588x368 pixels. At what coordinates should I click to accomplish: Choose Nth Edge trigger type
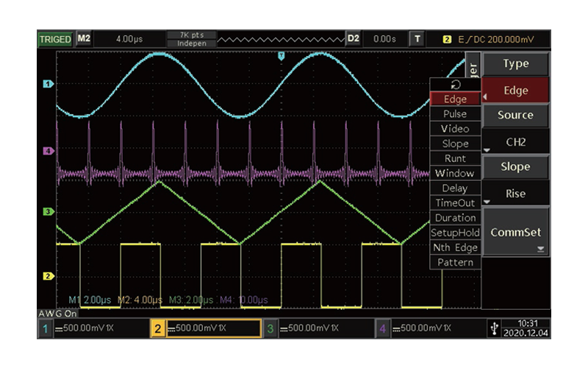click(455, 247)
